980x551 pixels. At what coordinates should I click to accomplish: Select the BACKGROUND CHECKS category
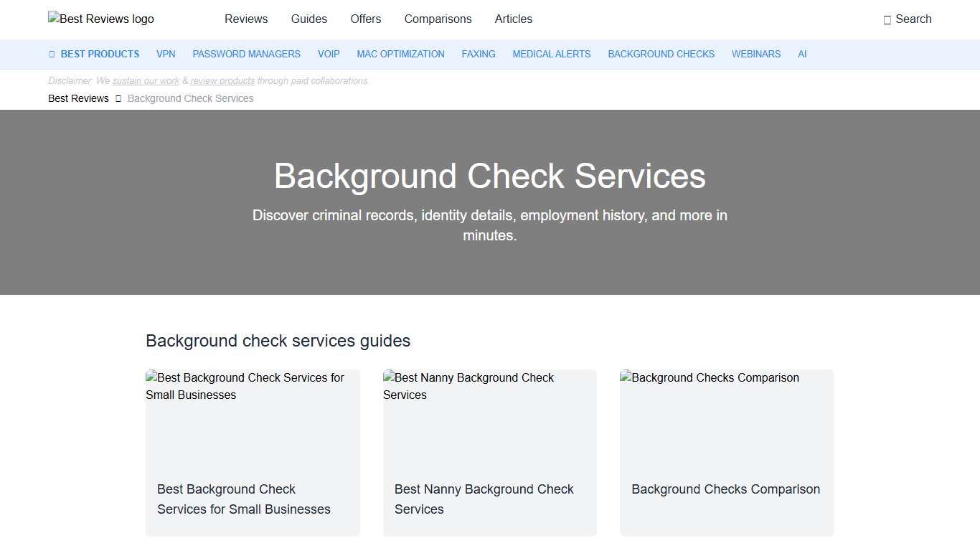[661, 54]
